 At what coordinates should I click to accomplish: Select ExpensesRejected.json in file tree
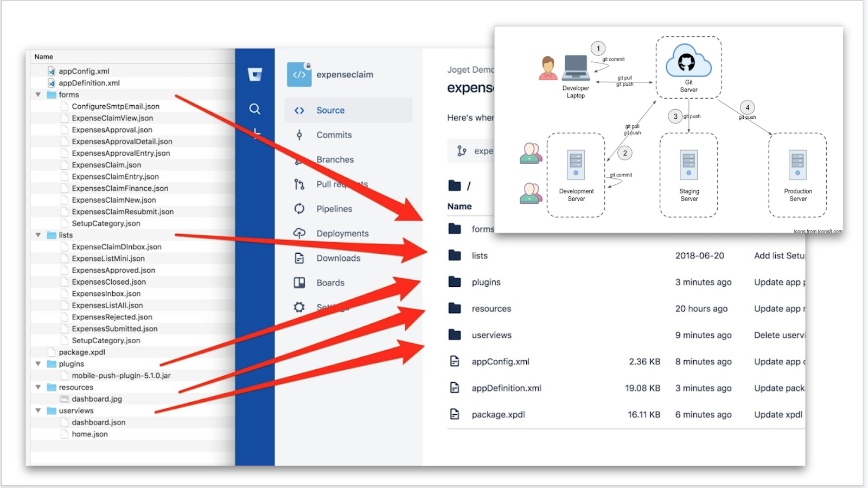pyautogui.click(x=112, y=317)
